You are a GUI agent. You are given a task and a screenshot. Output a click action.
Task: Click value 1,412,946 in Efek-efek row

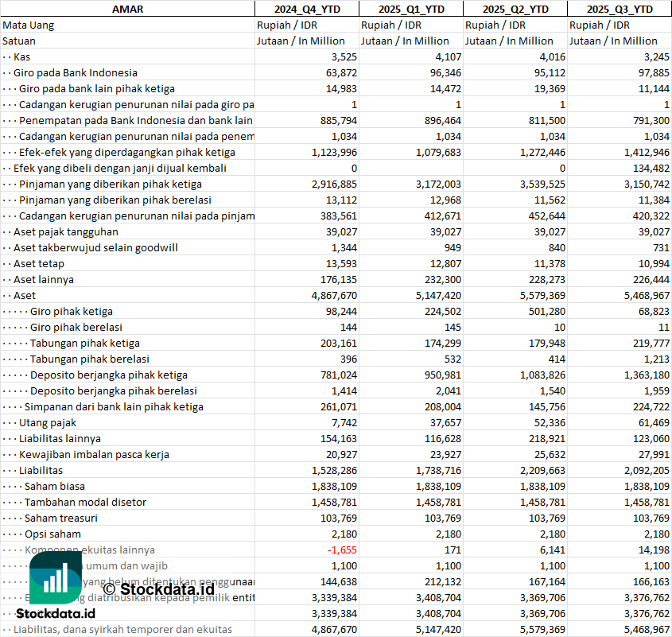(647, 152)
